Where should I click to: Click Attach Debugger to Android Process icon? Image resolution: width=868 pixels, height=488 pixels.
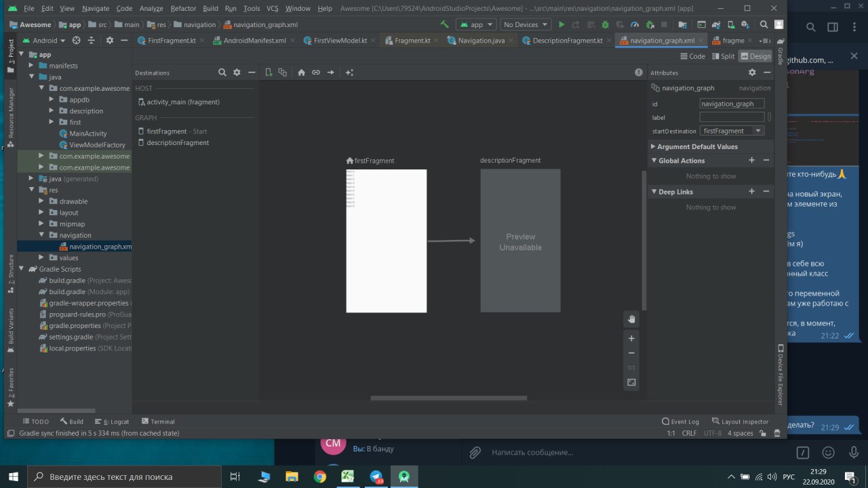650,24
